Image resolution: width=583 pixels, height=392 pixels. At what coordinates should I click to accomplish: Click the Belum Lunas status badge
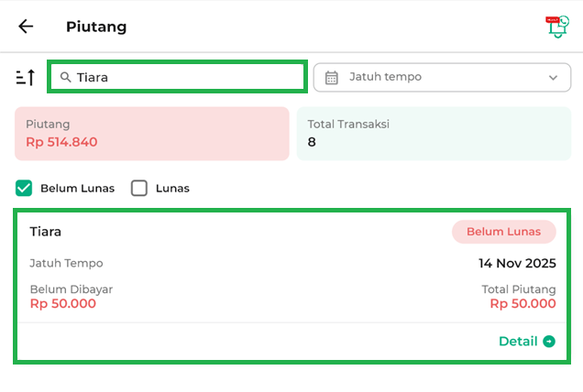click(503, 232)
